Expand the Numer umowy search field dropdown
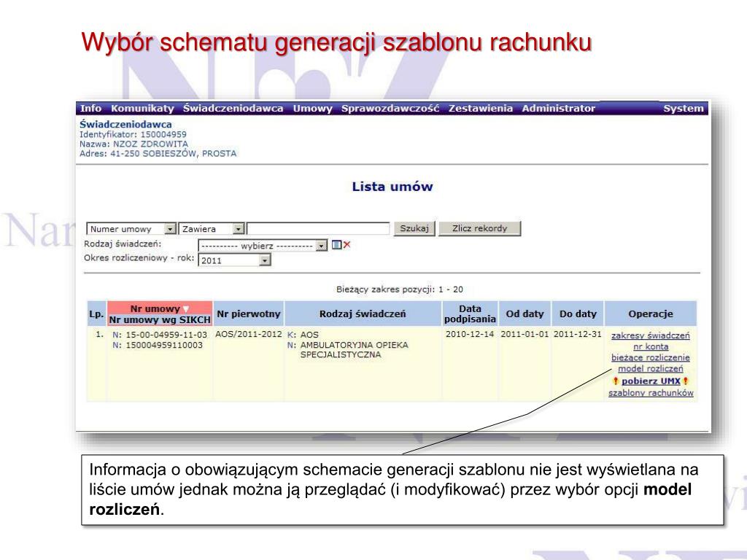 [170, 229]
